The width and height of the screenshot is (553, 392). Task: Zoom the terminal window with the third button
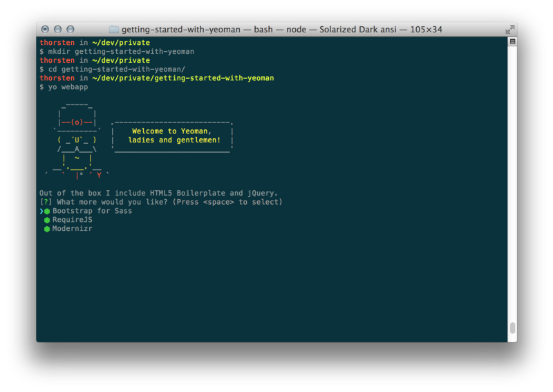[70, 30]
